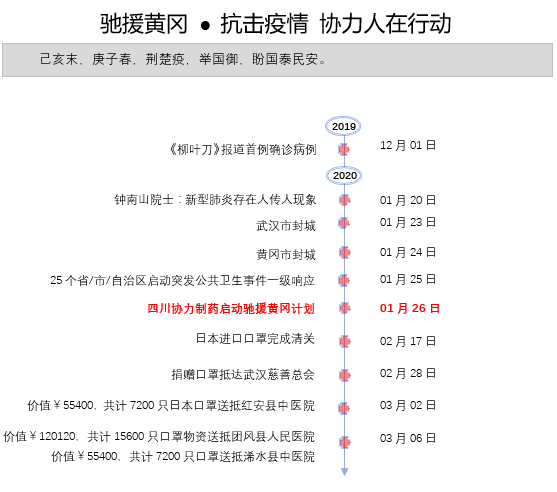Click the red date 01月26日
The height and width of the screenshot is (492, 557).
coord(409,308)
